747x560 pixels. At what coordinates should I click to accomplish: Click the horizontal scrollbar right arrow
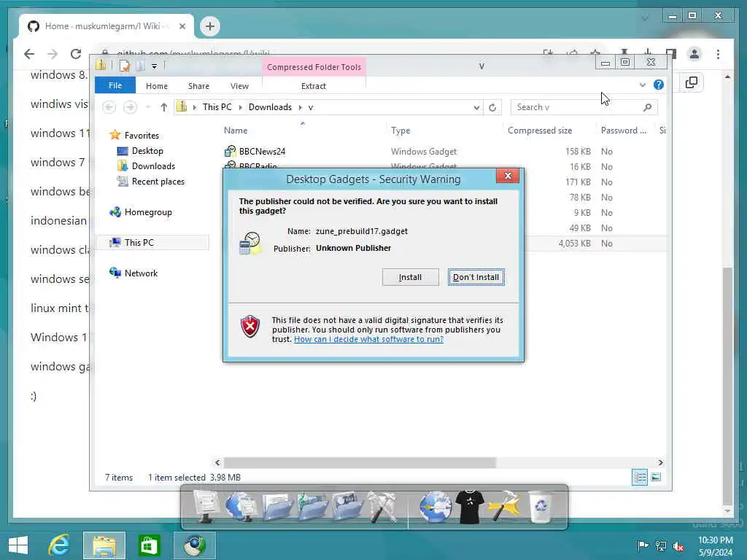click(x=660, y=462)
